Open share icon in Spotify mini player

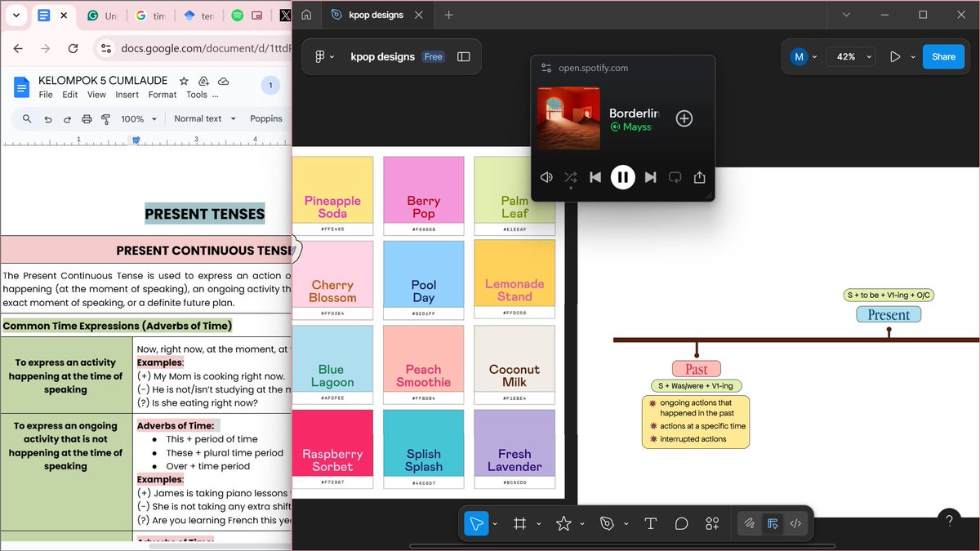point(700,177)
